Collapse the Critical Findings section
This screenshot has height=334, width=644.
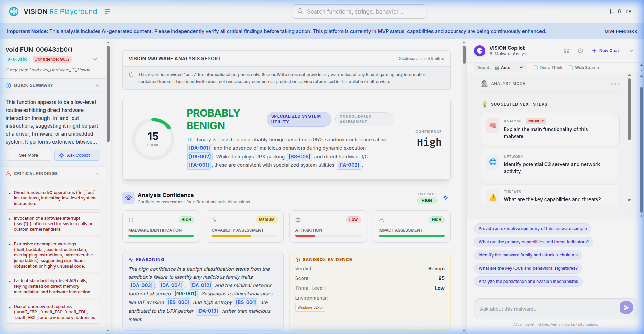[x=97, y=174]
